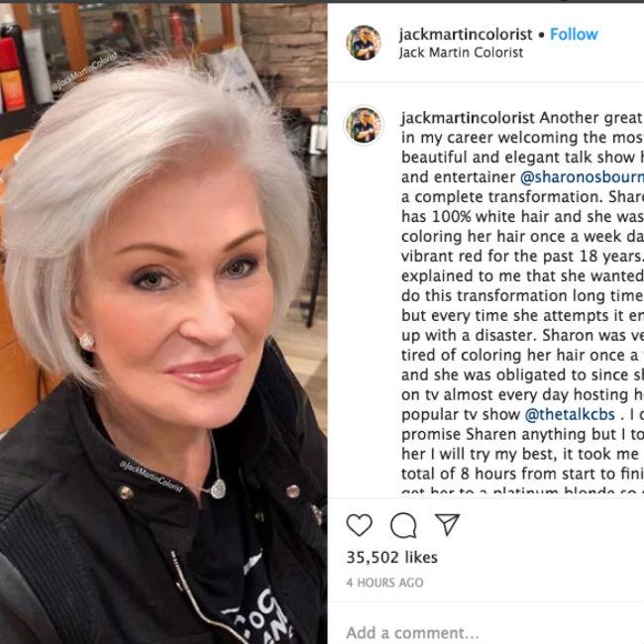
Task: Open the @sharonosbourne mention link
Action: click(582, 177)
